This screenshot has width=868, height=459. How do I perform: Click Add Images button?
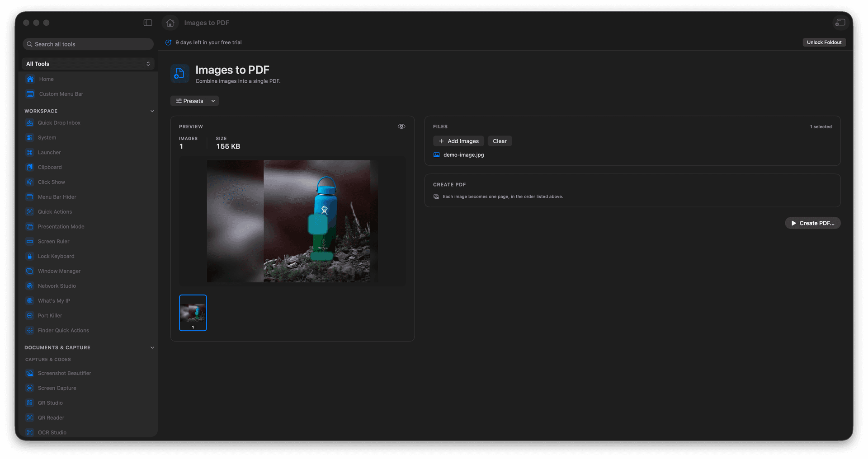pos(458,141)
